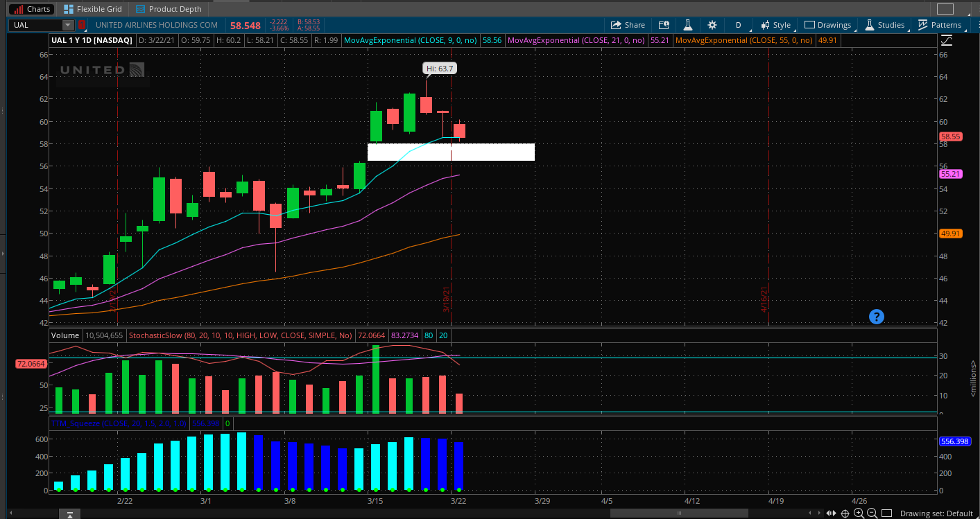Click the 556.398 squeeze value label
The image size is (980, 519).
pos(954,441)
